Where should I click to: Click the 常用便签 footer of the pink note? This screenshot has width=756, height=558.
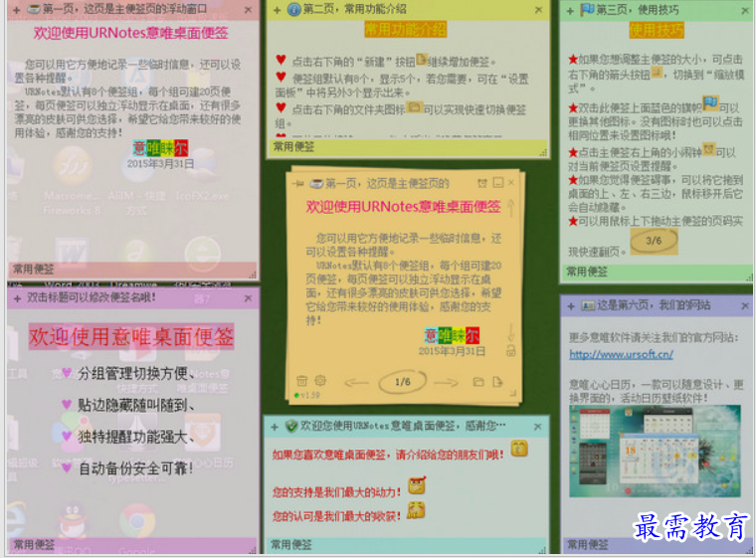[33, 270]
